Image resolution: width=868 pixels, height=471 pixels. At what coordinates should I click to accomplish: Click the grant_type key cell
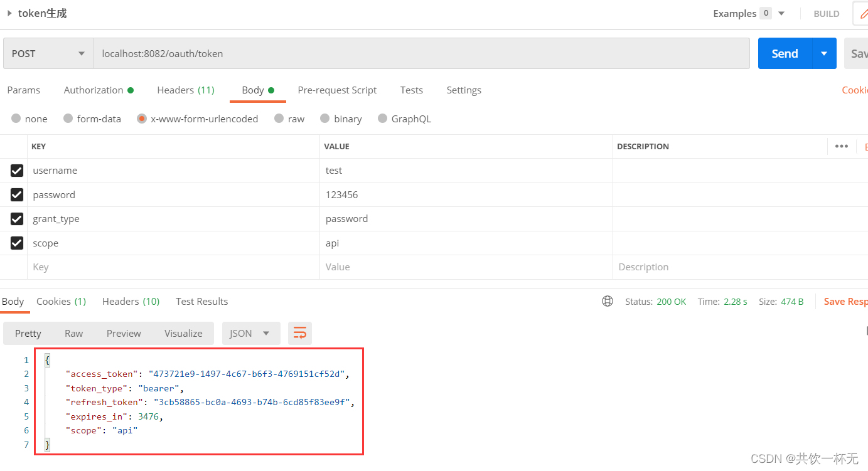point(173,219)
